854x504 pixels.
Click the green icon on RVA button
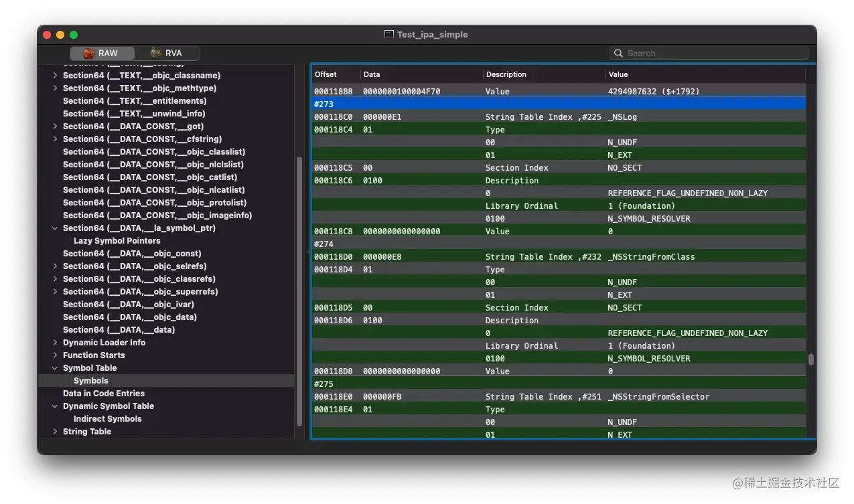coord(156,54)
